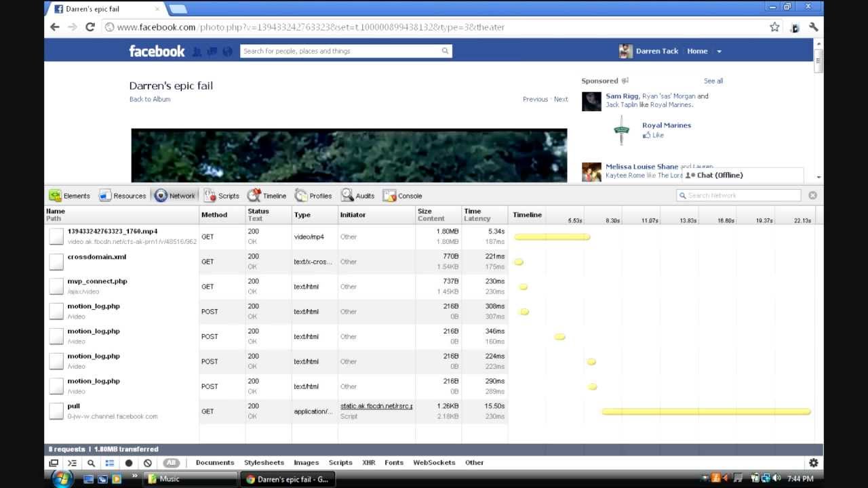Sort by Time Latency column

pos(484,215)
